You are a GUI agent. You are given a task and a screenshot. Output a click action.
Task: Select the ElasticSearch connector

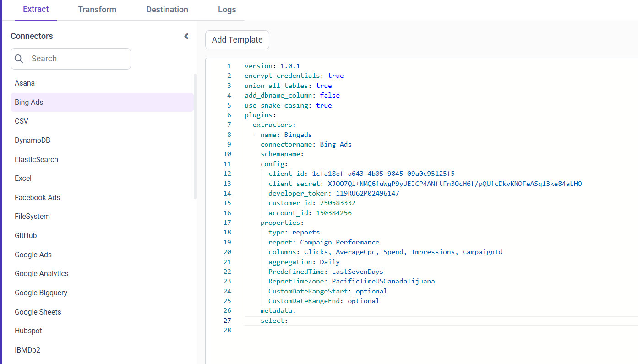point(36,159)
